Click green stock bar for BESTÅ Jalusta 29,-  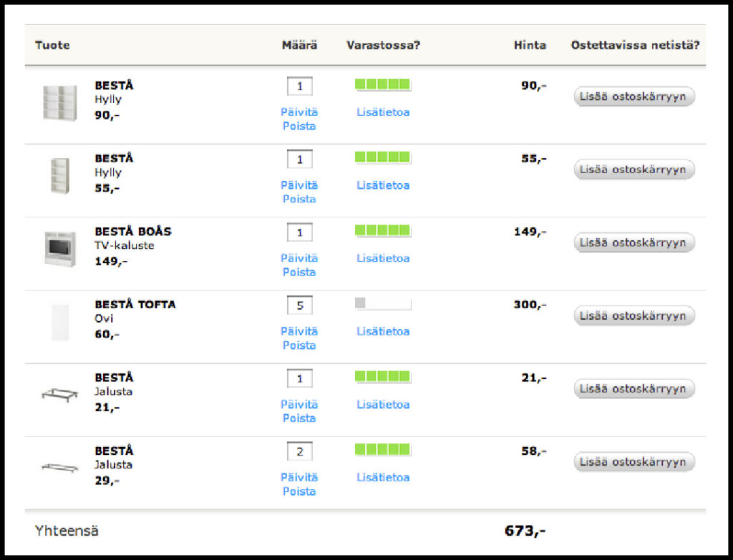(x=383, y=450)
